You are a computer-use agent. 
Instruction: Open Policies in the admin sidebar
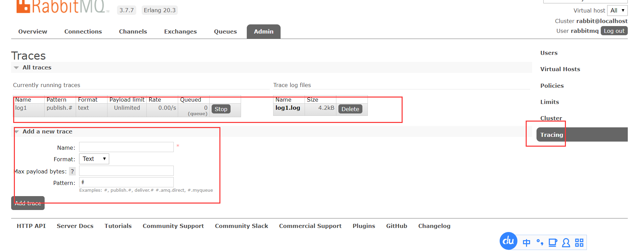pos(552,86)
